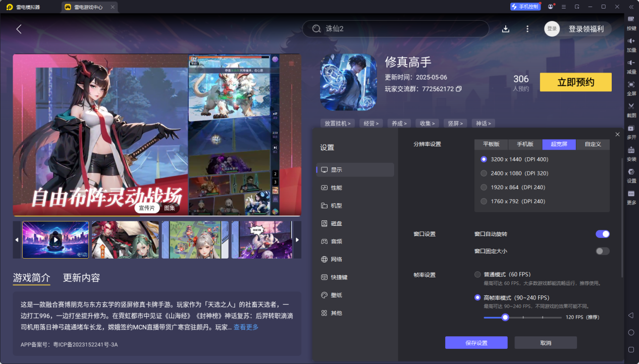The height and width of the screenshot is (364, 639).
Task: Copy the player group number 772562172
Action: point(459,89)
